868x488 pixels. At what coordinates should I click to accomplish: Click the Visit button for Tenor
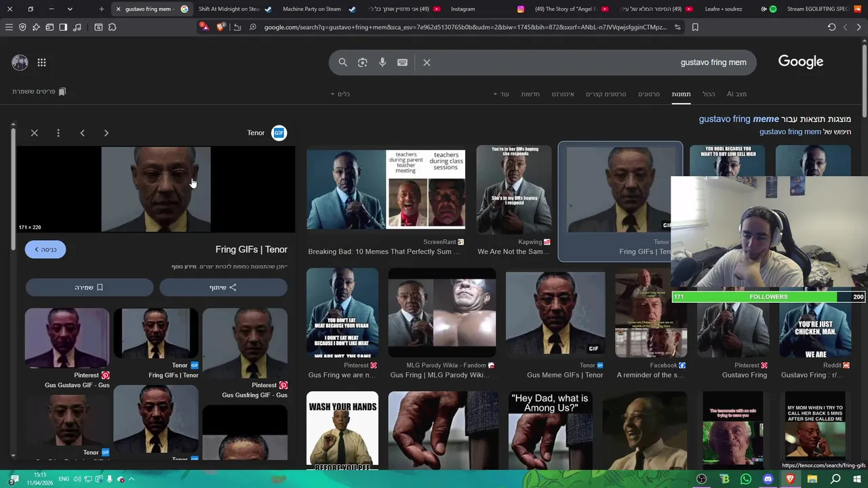coord(45,249)
